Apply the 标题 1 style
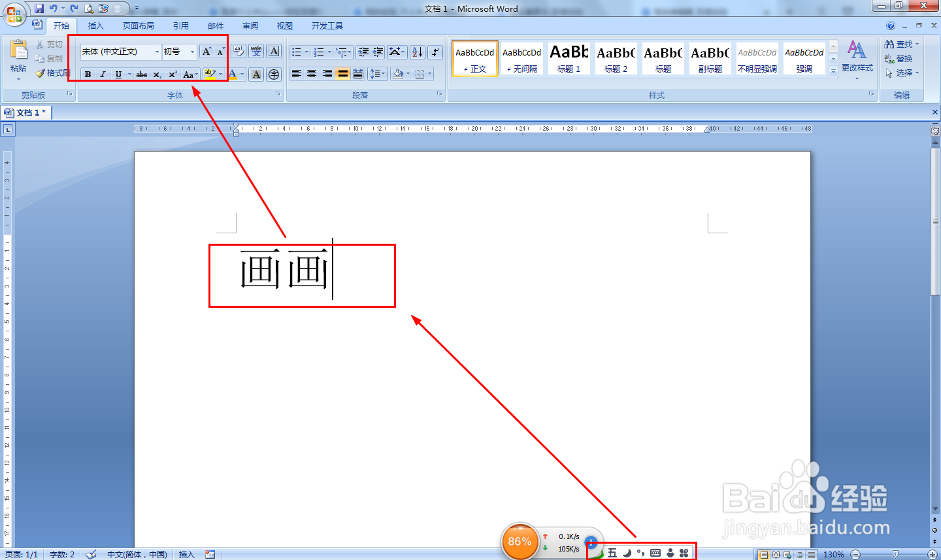This screenshot has width=941, height=560. tap(569, 58)
